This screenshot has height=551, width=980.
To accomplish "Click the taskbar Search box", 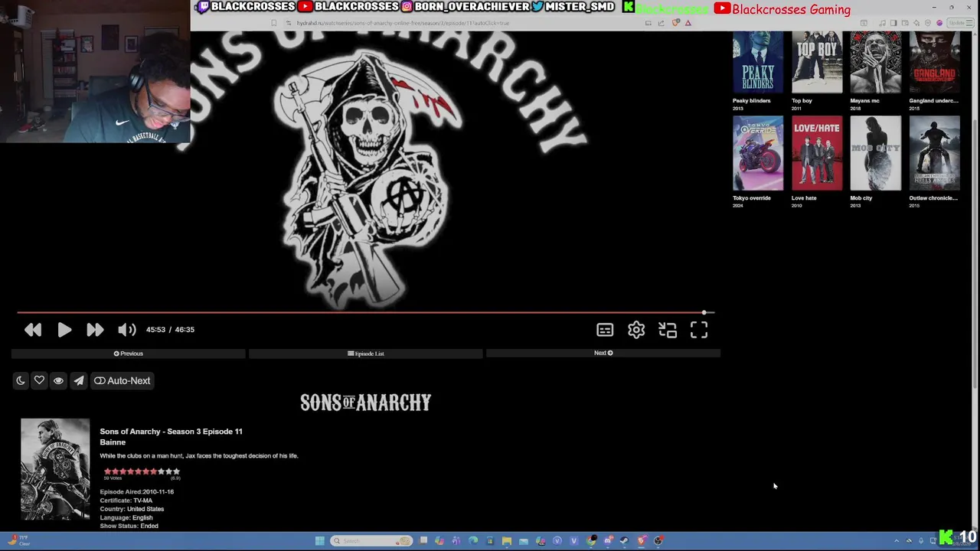I will coord(371,541).
